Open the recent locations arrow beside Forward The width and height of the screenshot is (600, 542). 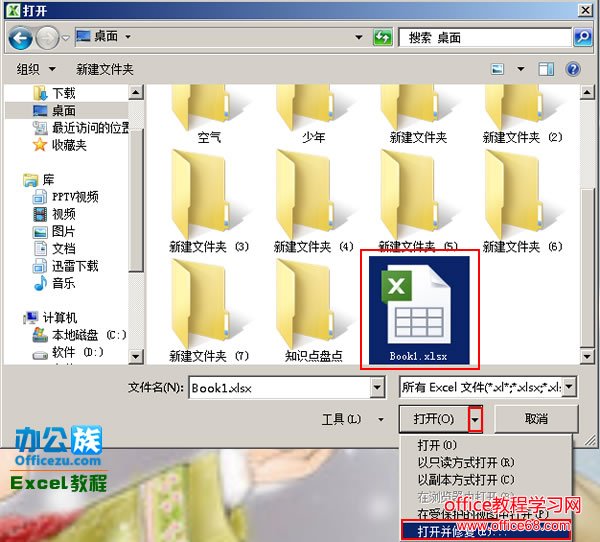click(66, 38)
